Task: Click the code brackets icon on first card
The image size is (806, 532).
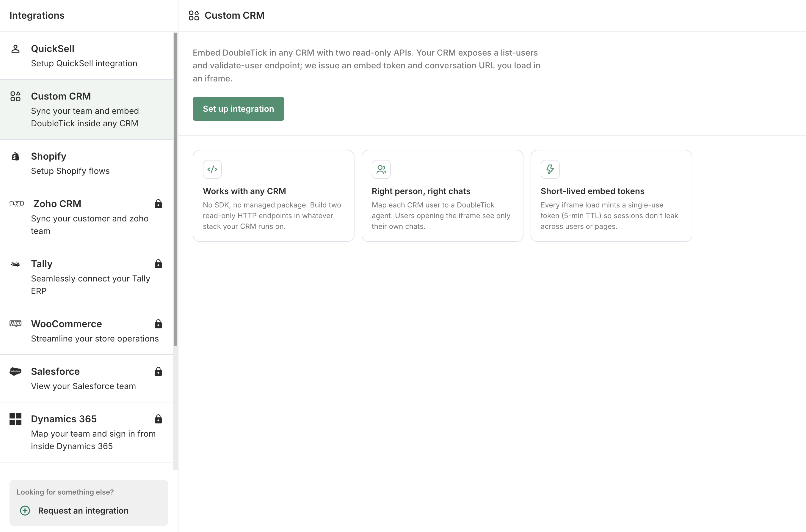Action: pyautogui.click(x=212, y=169)
